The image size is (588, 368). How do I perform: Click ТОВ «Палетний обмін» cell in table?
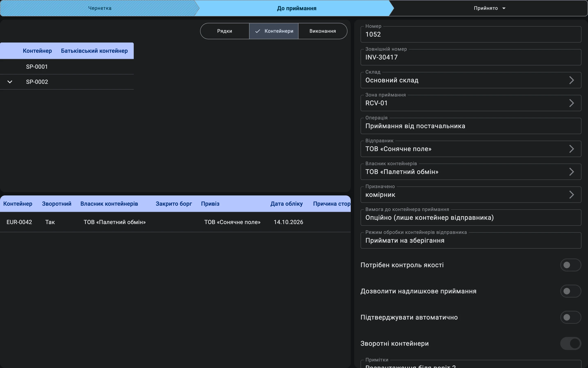click(x=115, y=222)
